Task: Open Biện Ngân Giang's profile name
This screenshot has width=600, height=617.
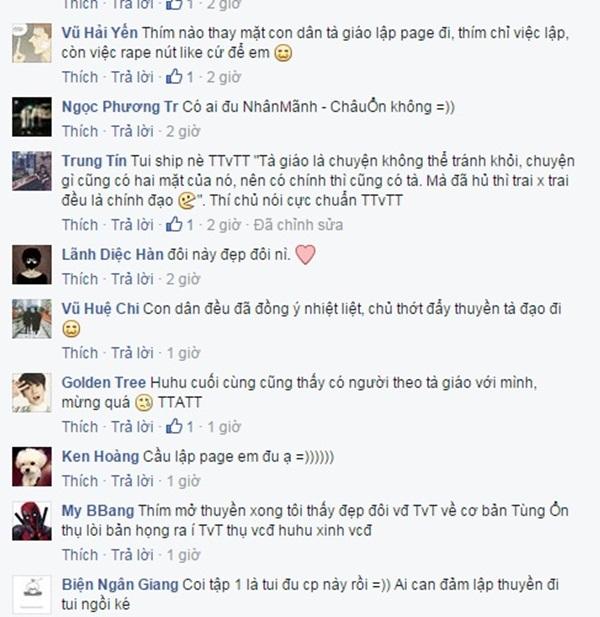Action: click(120, 584)
